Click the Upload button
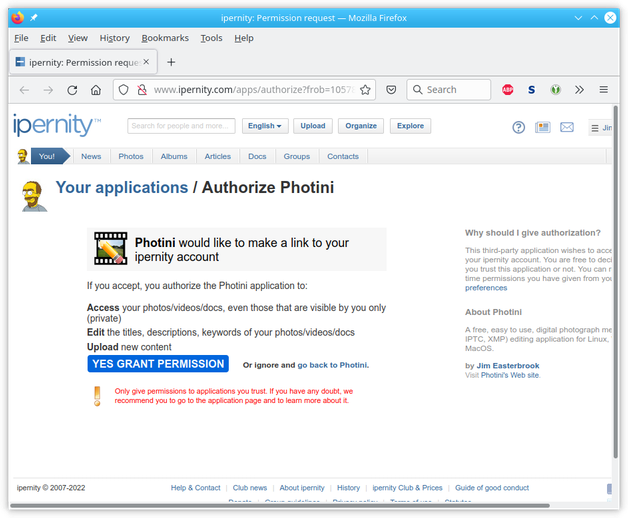 [313, 126]
